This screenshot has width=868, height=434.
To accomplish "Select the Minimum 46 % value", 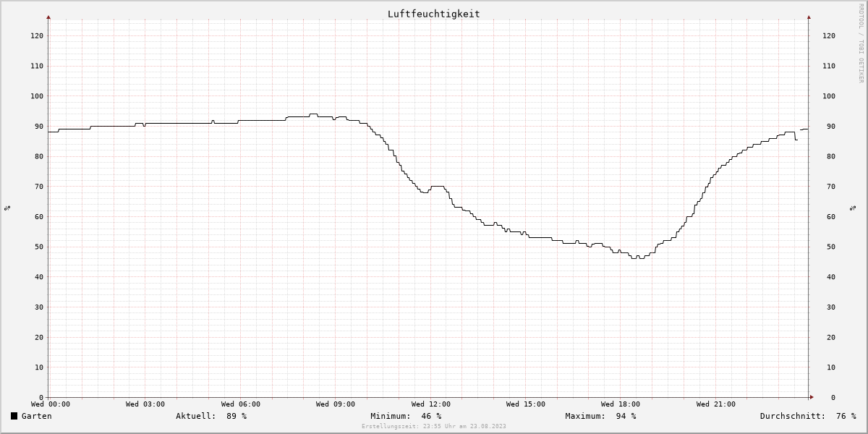I will 431,416.
